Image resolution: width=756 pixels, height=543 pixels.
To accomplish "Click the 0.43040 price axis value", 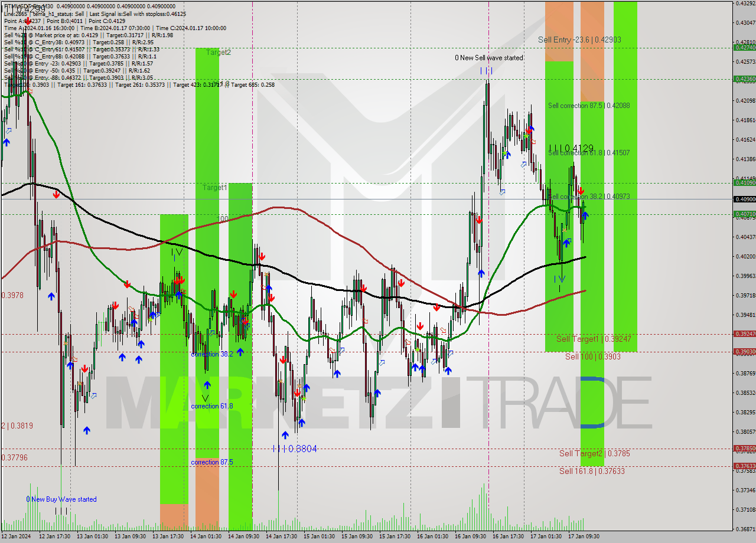I will click(x=745, y=22).
